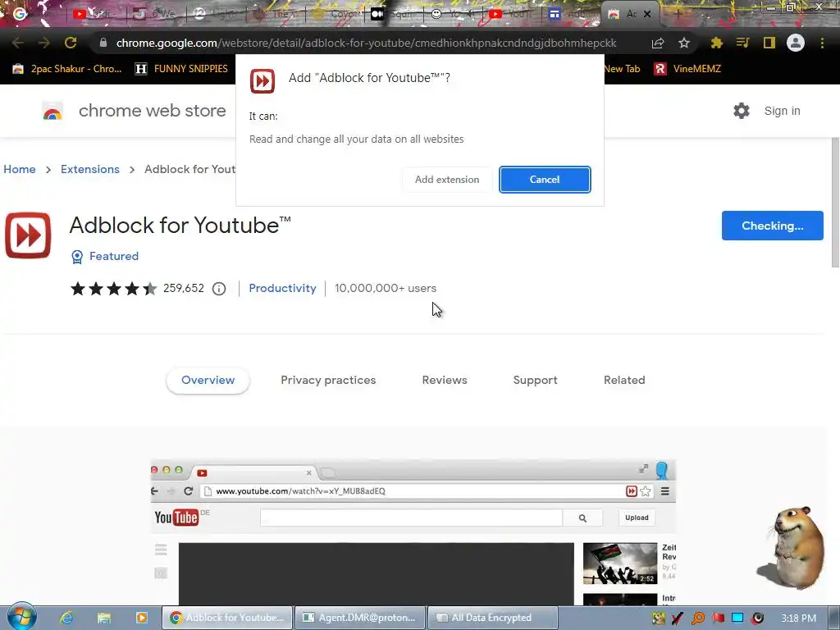This screenshot has height=630, width=840.
Task: Open VineMEMZ bookmark
Action: pos(688,69)
